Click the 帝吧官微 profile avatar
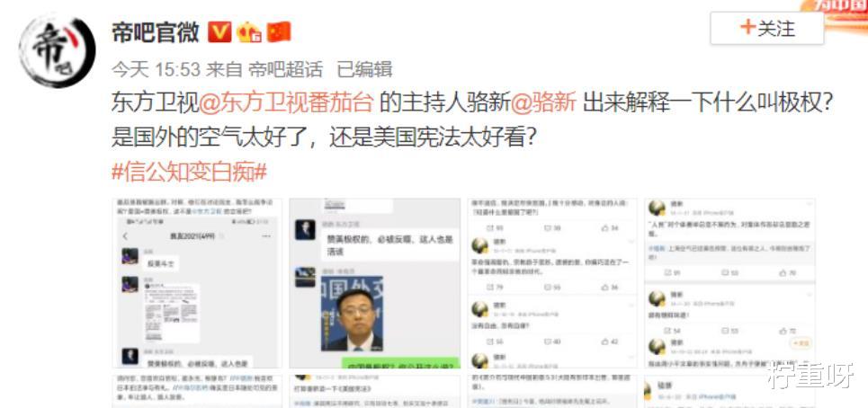 57,50
